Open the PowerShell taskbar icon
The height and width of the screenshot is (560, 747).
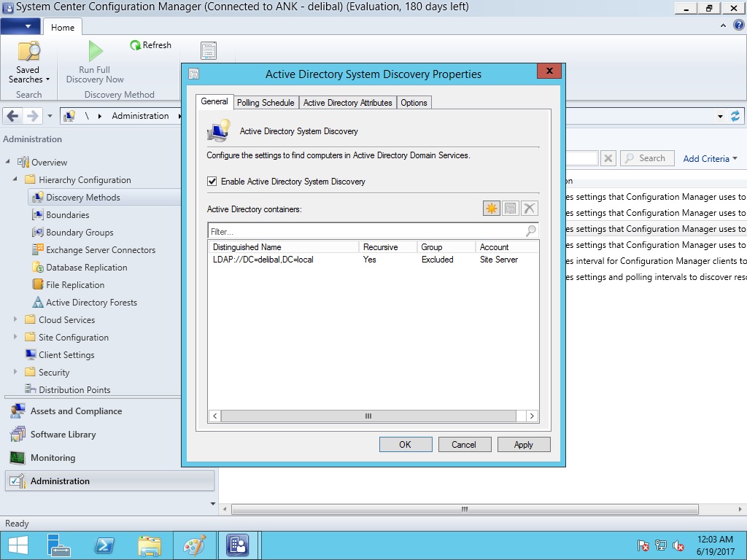[x=104, y=545]
